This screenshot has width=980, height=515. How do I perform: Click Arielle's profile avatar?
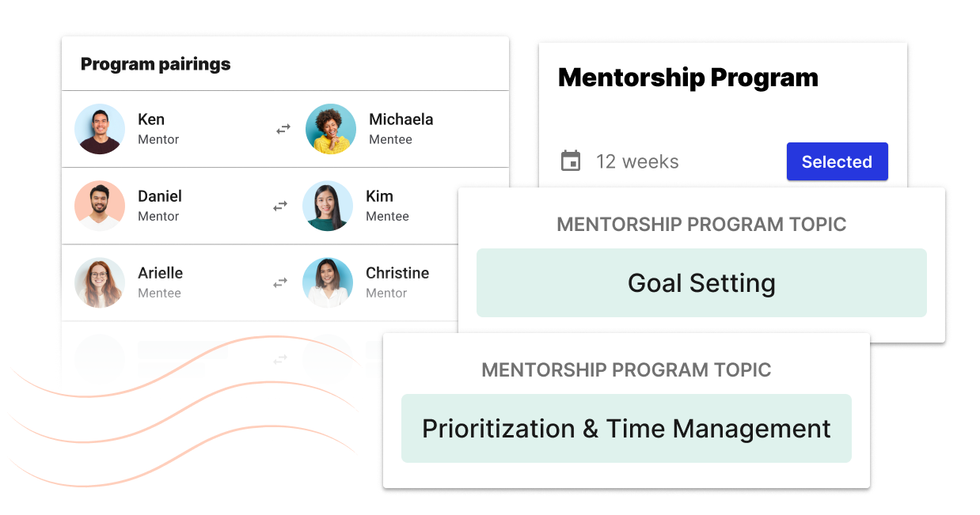100,282
